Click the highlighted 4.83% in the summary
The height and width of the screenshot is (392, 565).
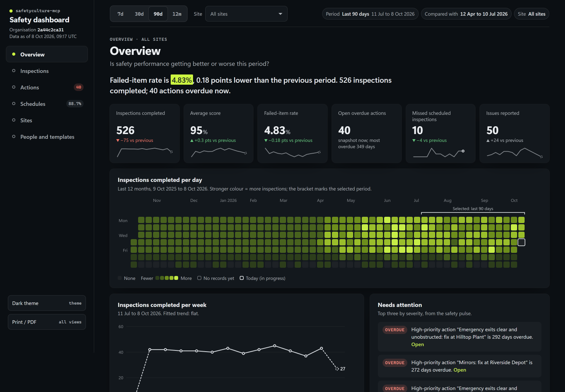click(182, 80)
